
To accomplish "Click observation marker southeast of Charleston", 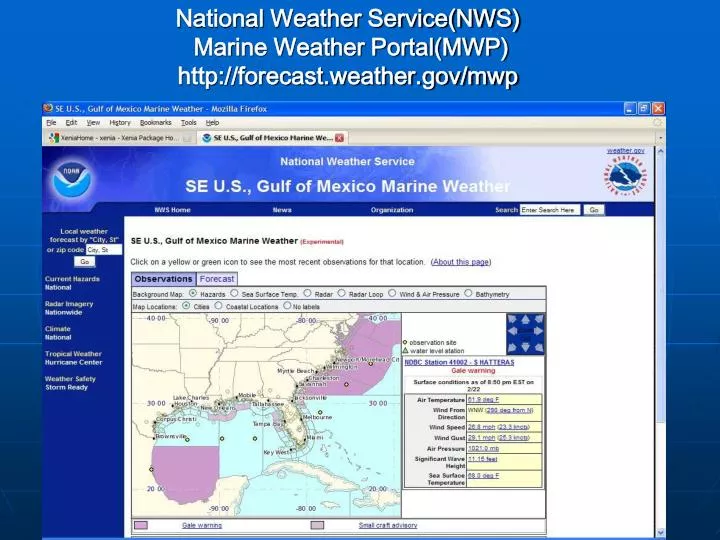I will pos(346,384).
